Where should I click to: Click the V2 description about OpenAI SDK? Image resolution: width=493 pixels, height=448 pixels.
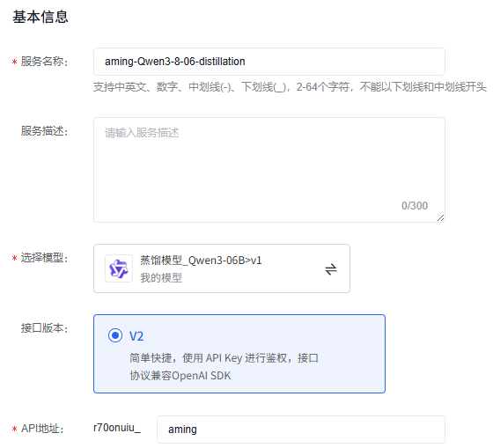tap(224, 366)
